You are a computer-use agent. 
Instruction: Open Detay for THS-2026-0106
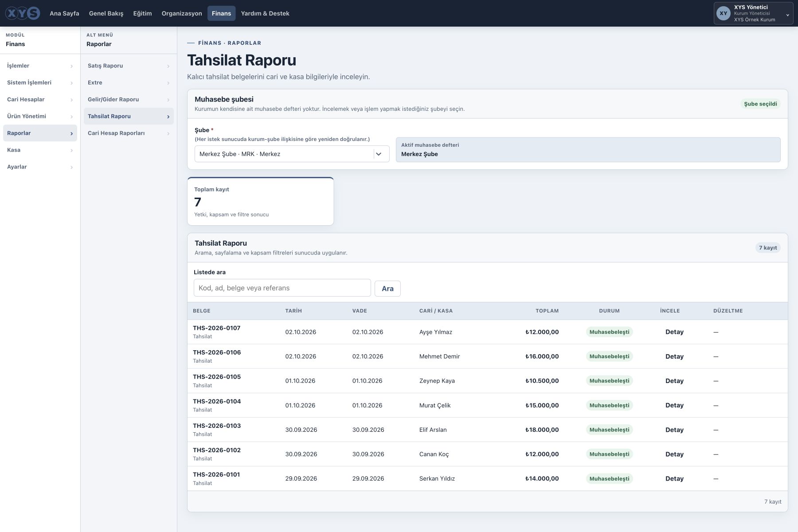click(674, 356)
